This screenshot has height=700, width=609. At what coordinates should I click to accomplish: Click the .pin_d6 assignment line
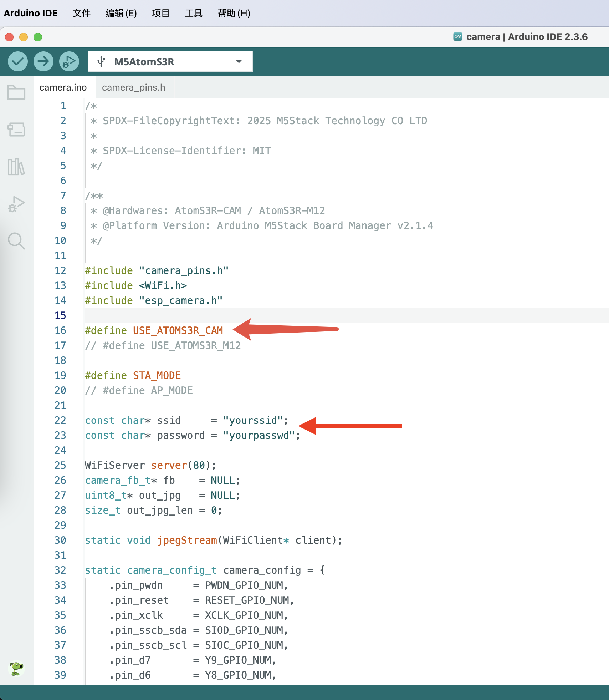click(x=193, y=675)
